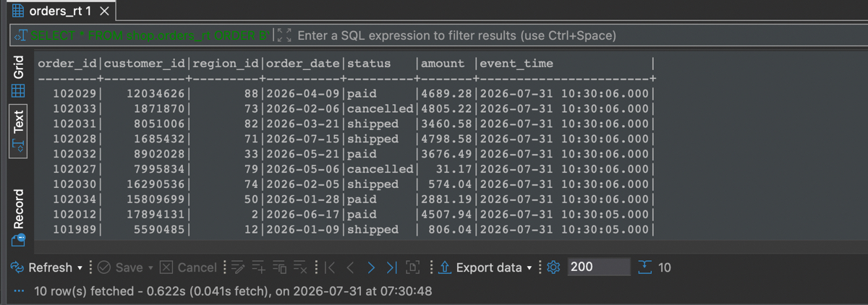Click the Refresh button

pos(42,267)
